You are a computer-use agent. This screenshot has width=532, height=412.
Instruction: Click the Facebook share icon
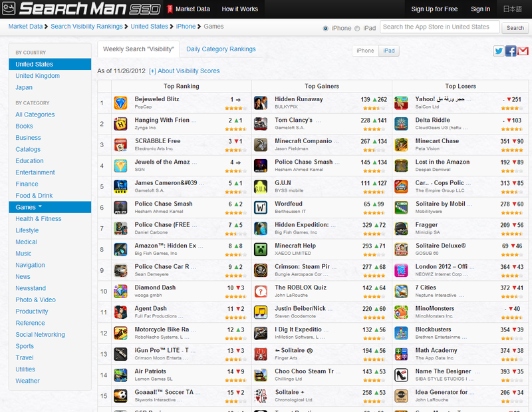[x=511, y=51]
